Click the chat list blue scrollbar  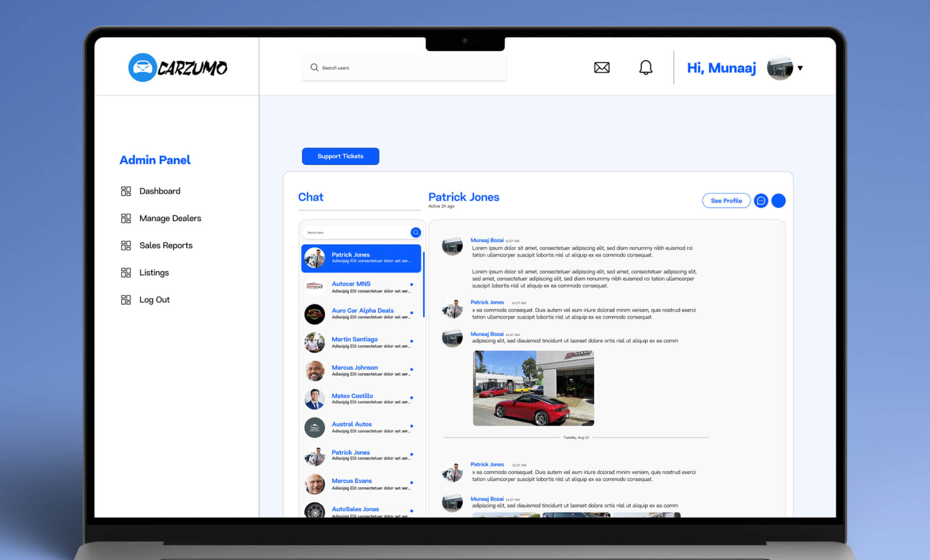424,284
